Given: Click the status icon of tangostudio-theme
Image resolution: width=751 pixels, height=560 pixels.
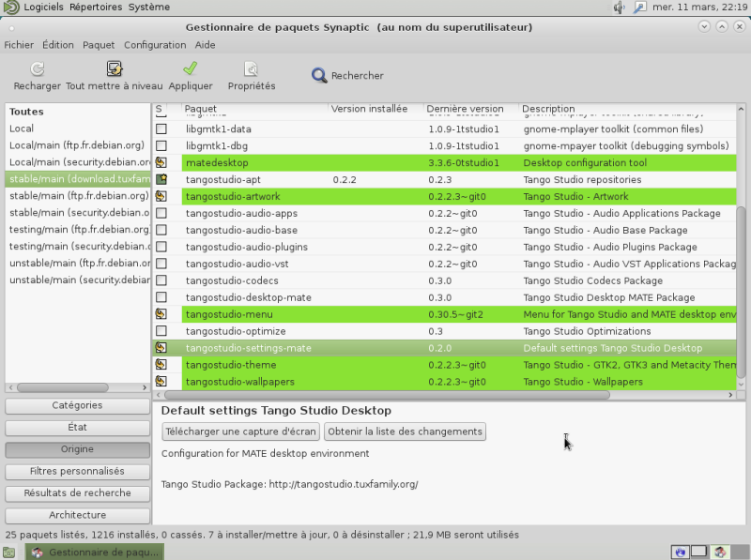Looking at the screenshot, I should [x=161, y=365].
